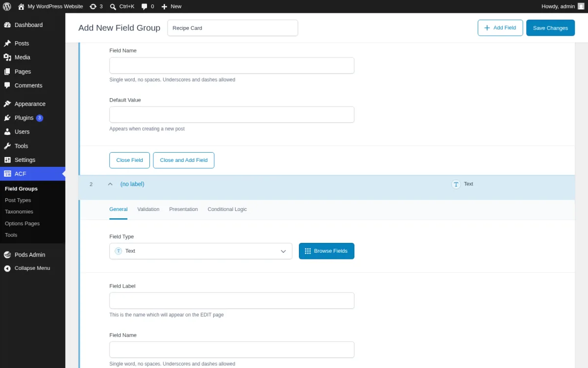This screenshot has height=368, width=588.
Task: Open Taxonomies submenu item
Action: pos(19,212)
